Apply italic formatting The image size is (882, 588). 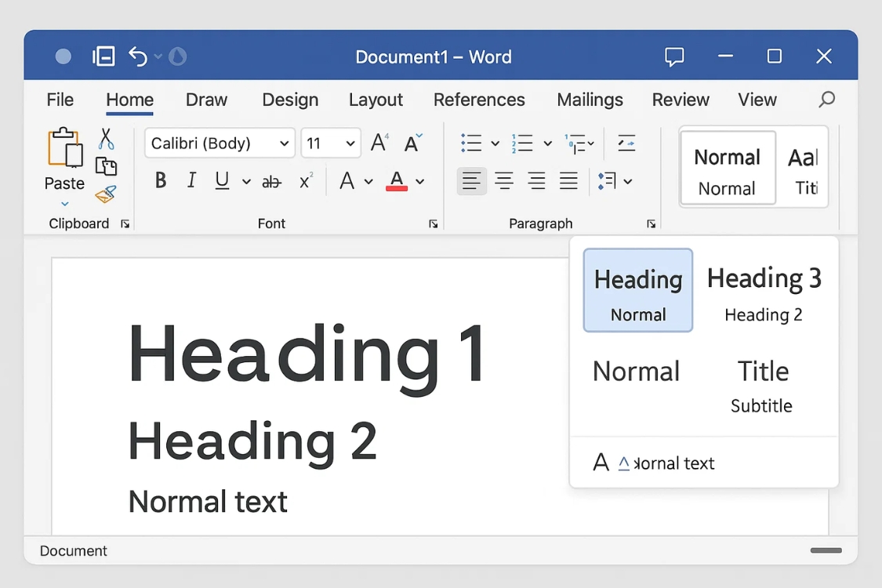coord(191,180)
